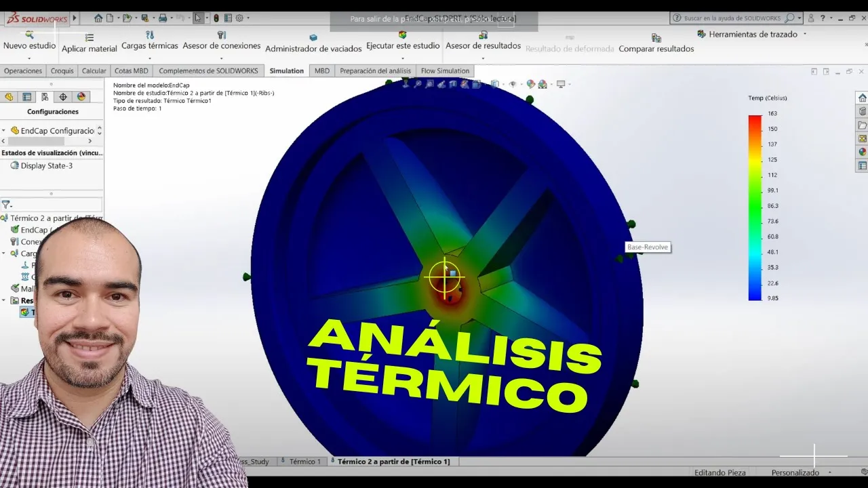Open the ConfigurationManager tab icon
This screenshot has width=868, height=488.
[45, 97]
